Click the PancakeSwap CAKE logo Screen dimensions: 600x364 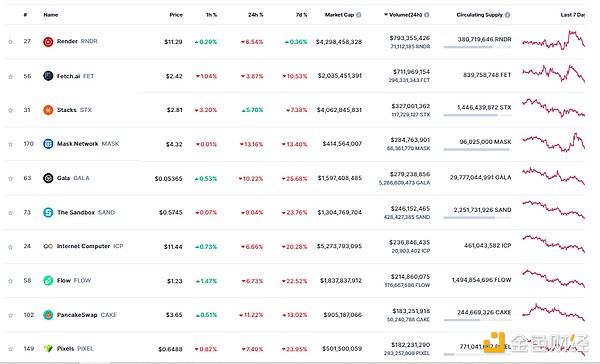(48, 315)
